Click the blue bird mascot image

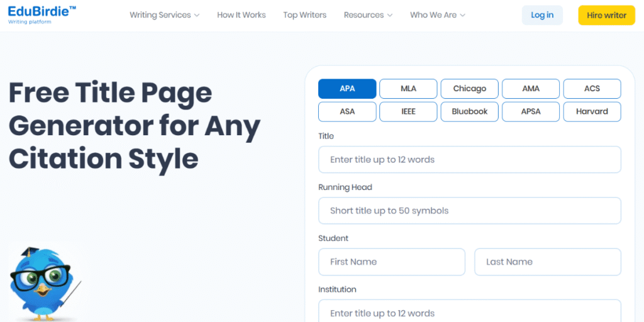point(45,284)
